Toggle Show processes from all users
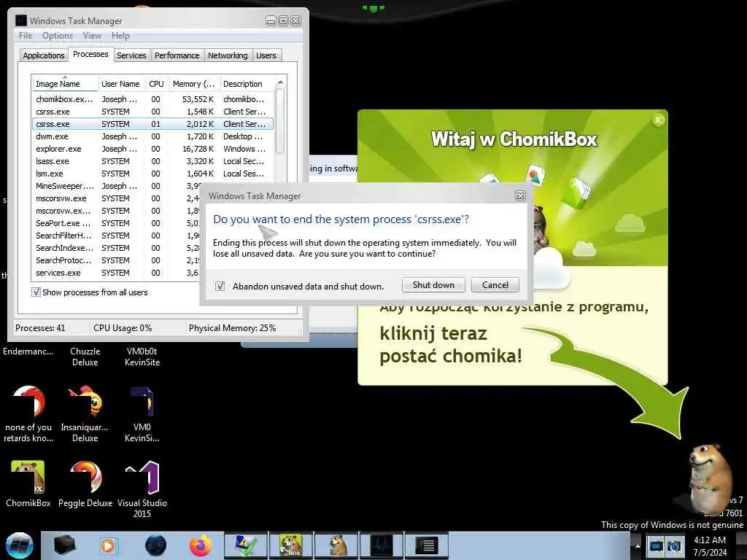 [x=36, y=292]
